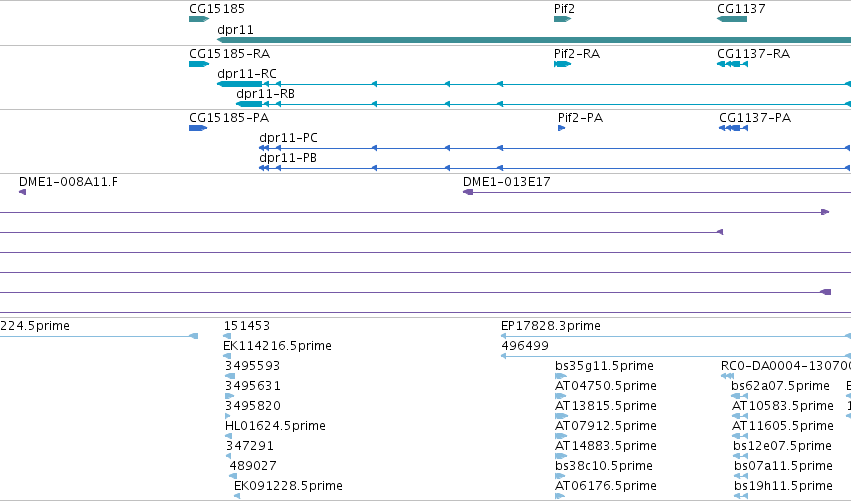Click the dpr11-PC CDS start arrows

point(264,148)
